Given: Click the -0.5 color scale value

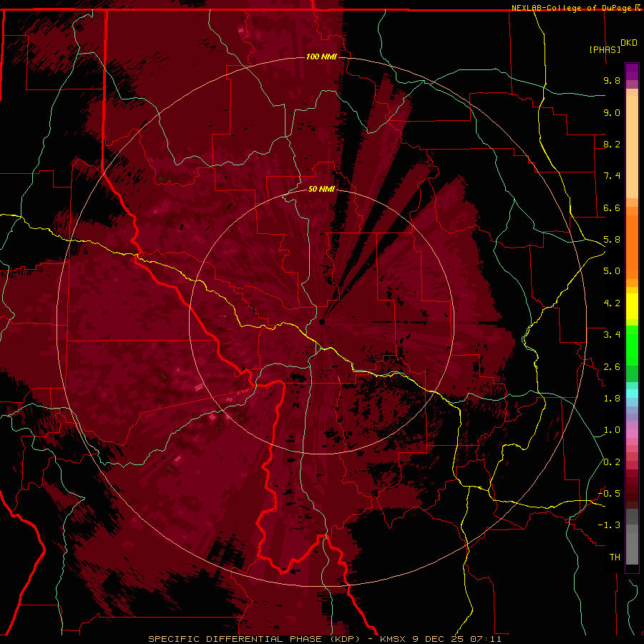Looking at the screenshot, I should click(609, 494).
